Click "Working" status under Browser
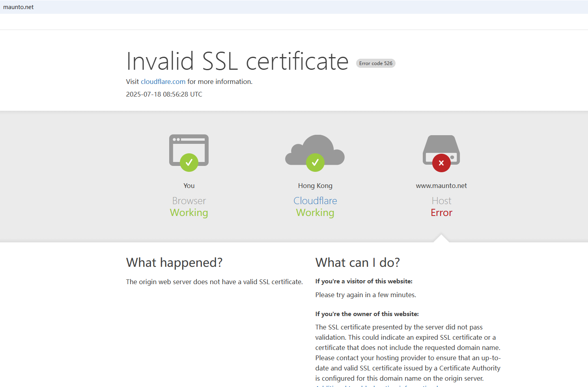Viewport: 588px width, 387px height. (189, 213)
